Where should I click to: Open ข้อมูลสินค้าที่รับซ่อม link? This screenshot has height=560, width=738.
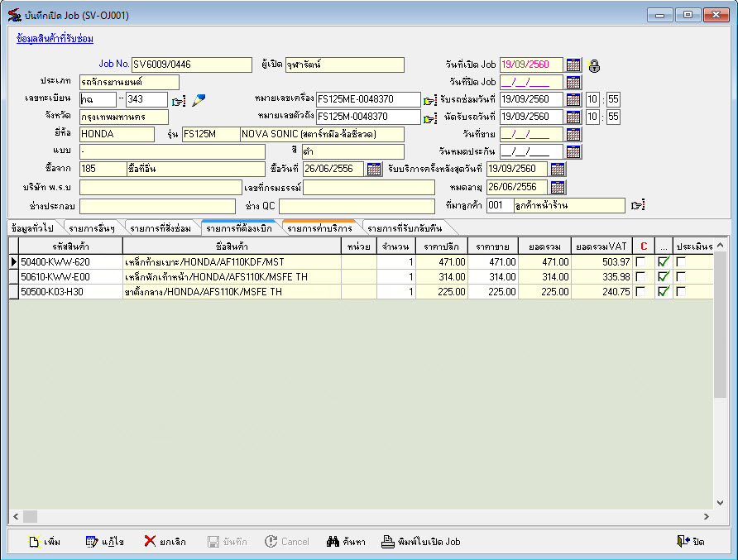pos(55,39)
